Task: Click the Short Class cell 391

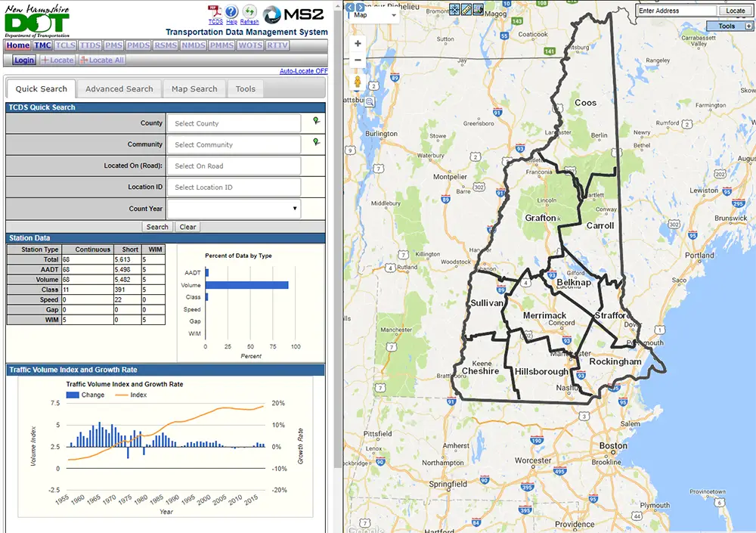Action: click(x=128, y=290)
